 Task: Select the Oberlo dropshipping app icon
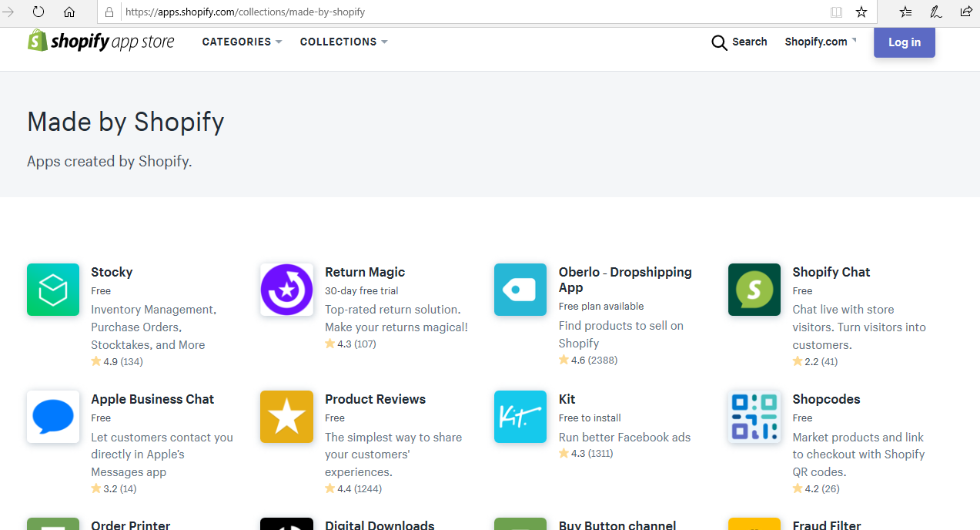pos(520,290)
